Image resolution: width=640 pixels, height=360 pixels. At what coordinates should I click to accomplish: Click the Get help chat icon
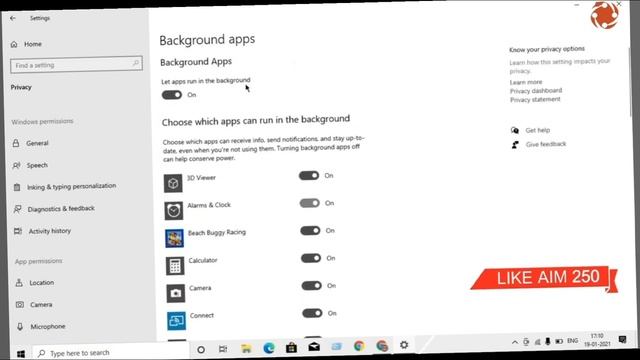(515, 130)
